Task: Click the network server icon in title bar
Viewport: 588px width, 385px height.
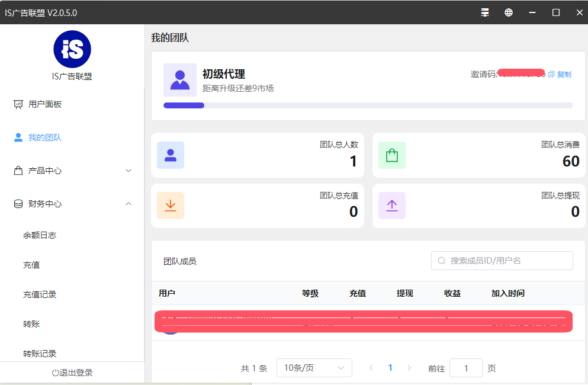Action: tap(485, 12)
